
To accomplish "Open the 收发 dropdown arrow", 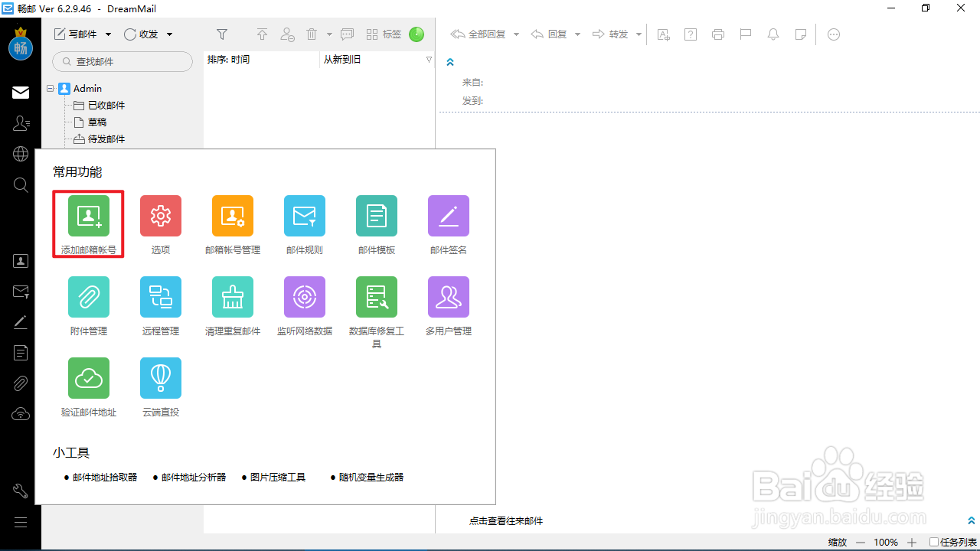I will pos(169,34).
